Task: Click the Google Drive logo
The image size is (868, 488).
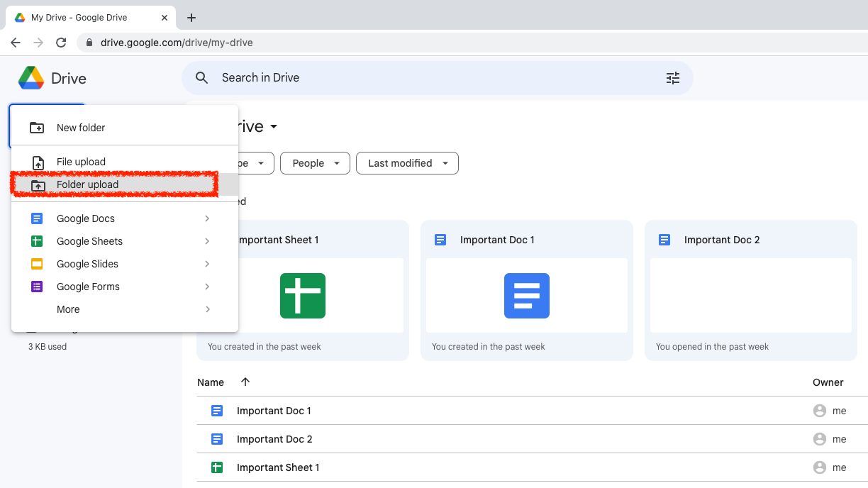Action: point(31,78)
